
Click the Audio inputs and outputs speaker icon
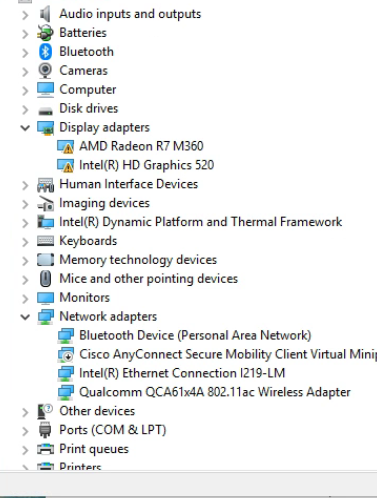[45, 14]
